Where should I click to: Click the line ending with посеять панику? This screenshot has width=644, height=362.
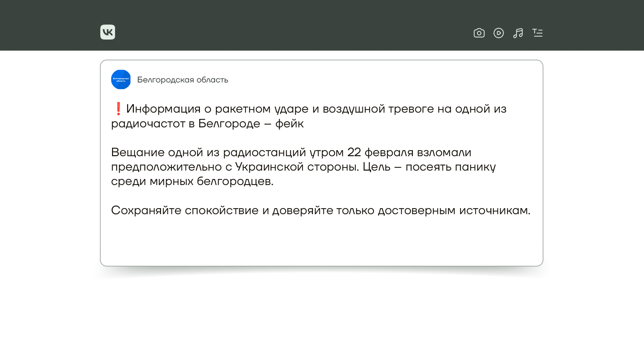(x=450, y=167)
